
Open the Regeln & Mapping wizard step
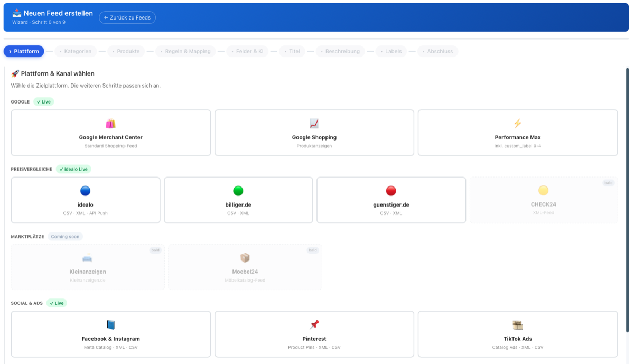(185, 51)
